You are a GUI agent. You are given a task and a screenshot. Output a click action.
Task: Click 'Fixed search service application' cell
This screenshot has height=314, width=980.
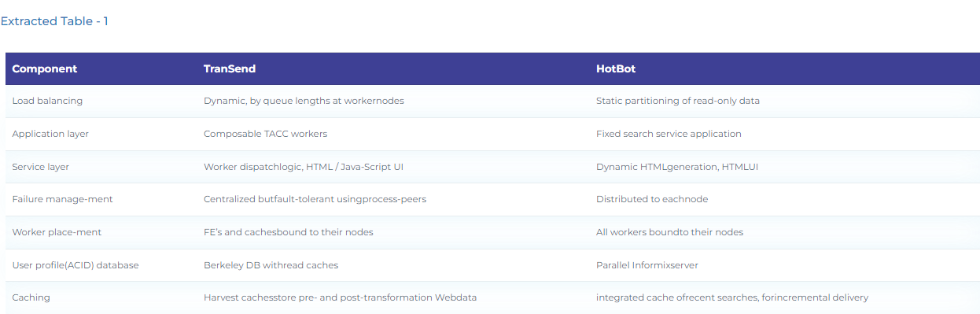tap(669, 134)
